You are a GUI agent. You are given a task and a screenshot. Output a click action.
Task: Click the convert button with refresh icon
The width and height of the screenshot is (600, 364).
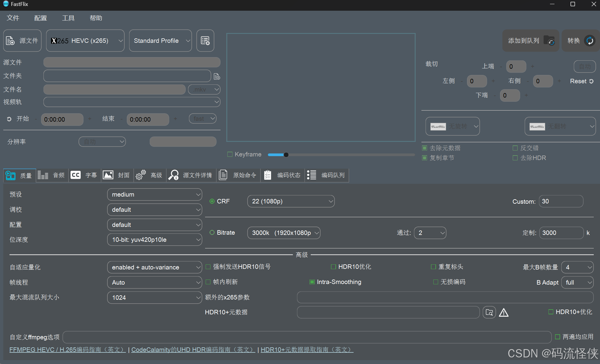pyautogui.click(x=580, y=41)
